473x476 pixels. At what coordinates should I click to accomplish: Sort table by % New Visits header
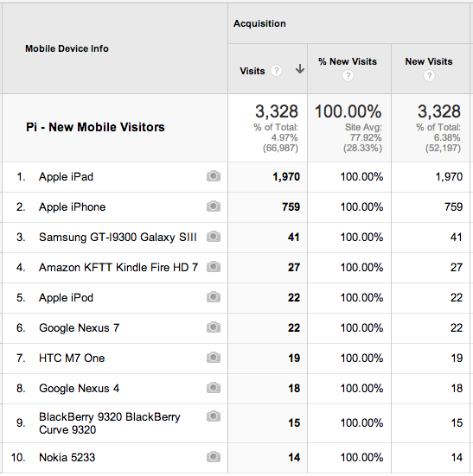(348, 61)
